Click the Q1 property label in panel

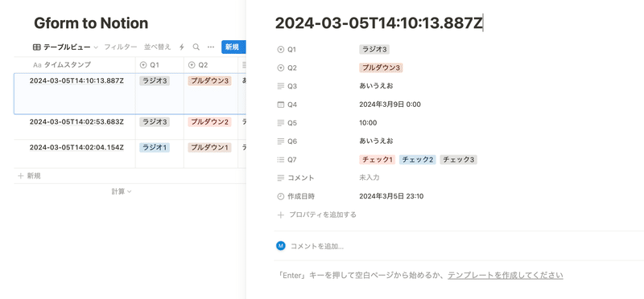tap(292, 50)
